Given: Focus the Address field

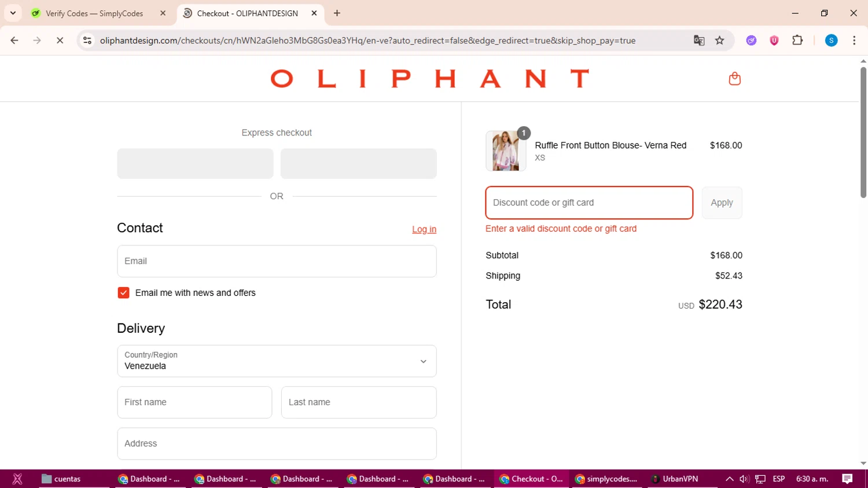Looking at the screenshot, I should (277, 443).
